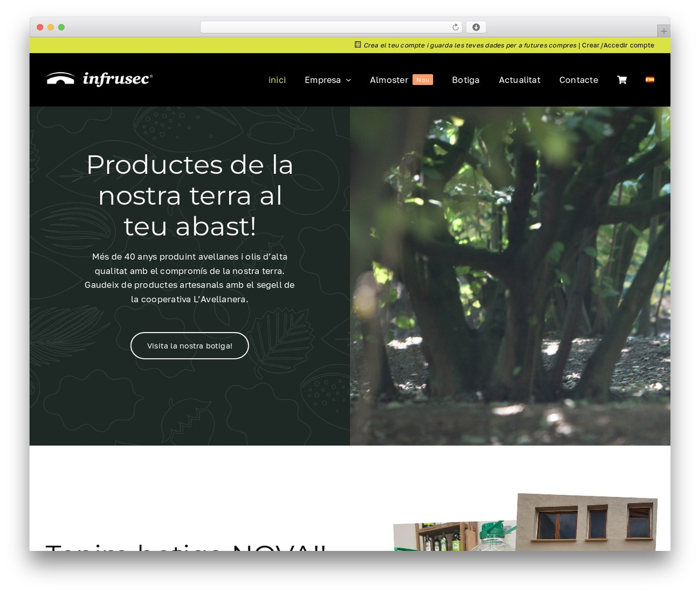700x593 pixels.
Task: Click the orange 'Nou' badge
Action: pyautogui.click(x=423, y=80)
